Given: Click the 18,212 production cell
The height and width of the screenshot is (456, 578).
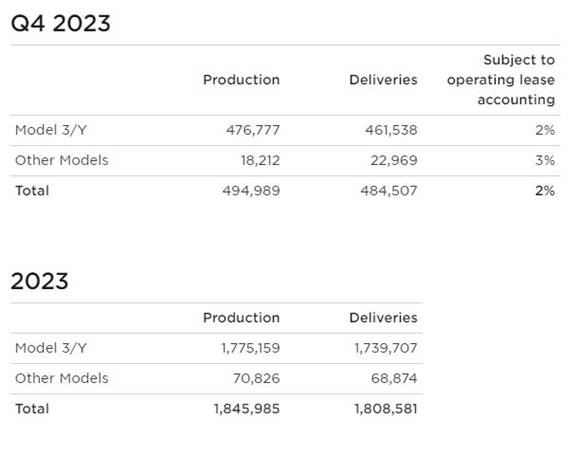Looking at the screenshot, I should click(261, 160).
